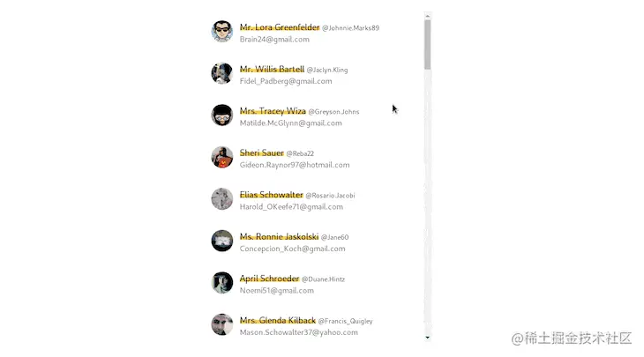Click the scrollbar down arrow

(428, 338)
